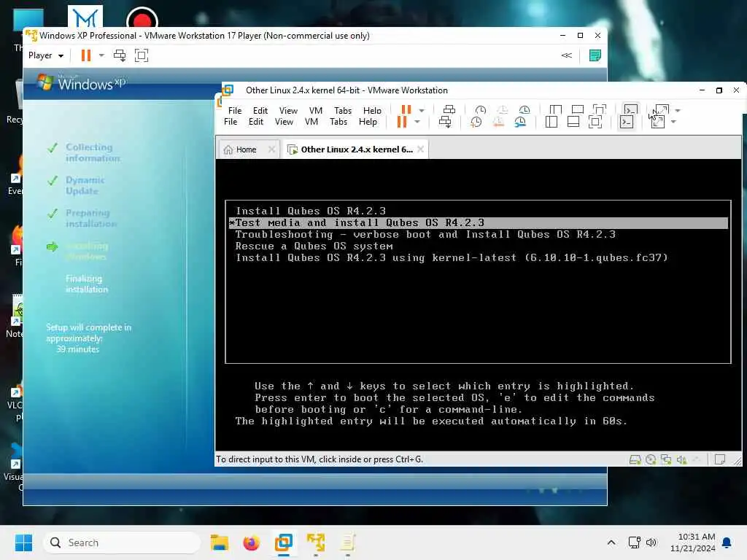Click the "Collecting information" setup step
The image size is (747, 560).
93,152
